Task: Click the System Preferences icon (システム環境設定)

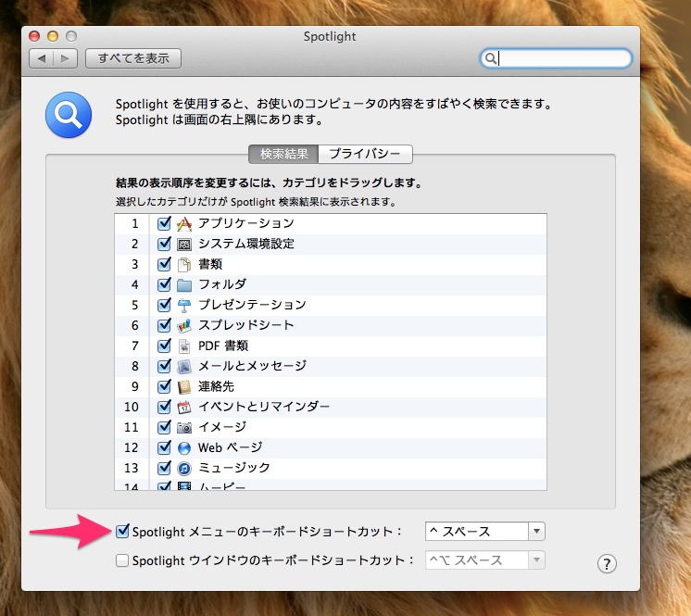Action: click(x=184, y=245)
